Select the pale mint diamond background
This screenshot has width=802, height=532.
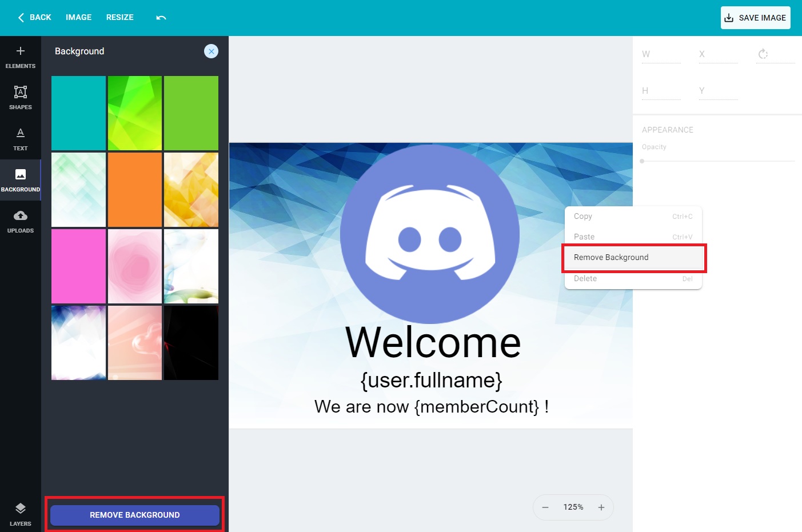[78, 190]
